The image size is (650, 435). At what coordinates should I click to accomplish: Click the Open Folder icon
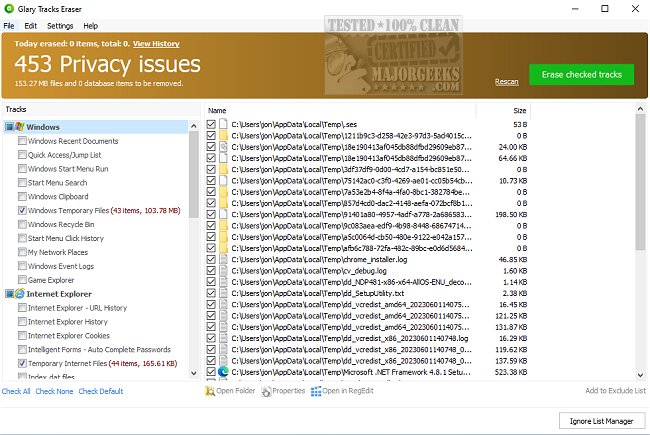tap(210, 391)
